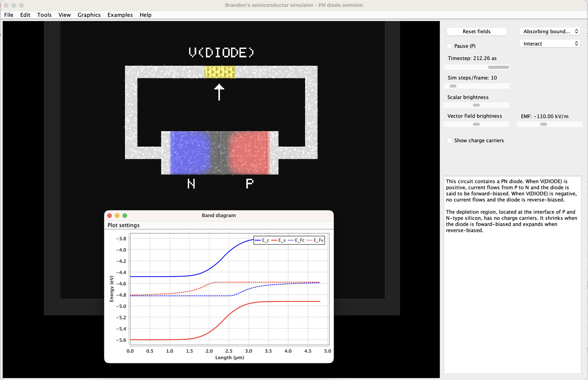Adjust the Scalar brightness slider
The height and width of the screenshot is (380, 588).
pos(476,105)
